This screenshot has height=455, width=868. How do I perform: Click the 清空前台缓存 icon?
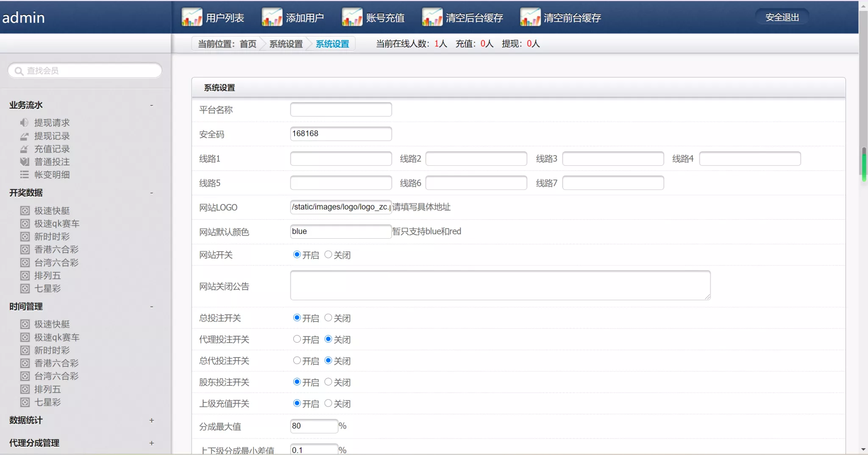[530, 17]
